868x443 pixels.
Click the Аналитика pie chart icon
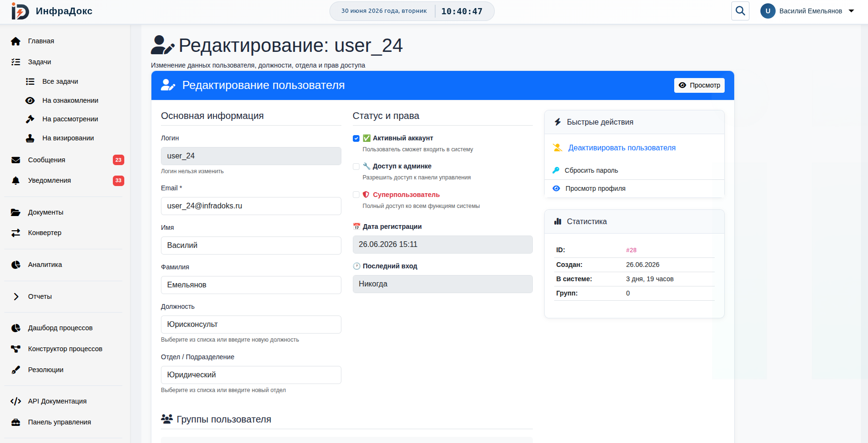[16, 265]
